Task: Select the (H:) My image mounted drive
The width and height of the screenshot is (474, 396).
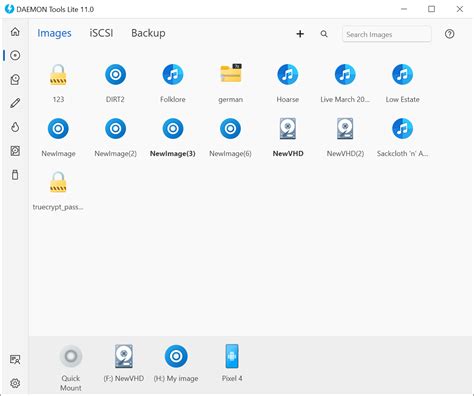Action: (176, 363)
